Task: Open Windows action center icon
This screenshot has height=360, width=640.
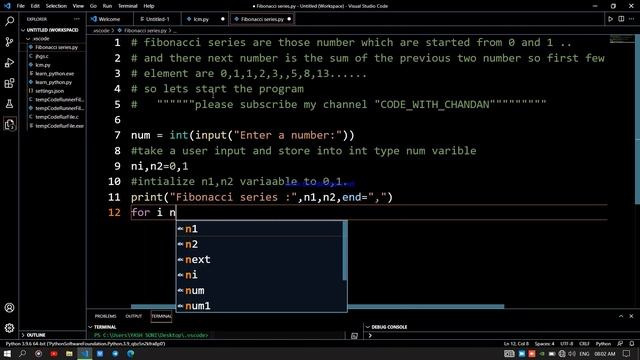Action: click(627, 354)
